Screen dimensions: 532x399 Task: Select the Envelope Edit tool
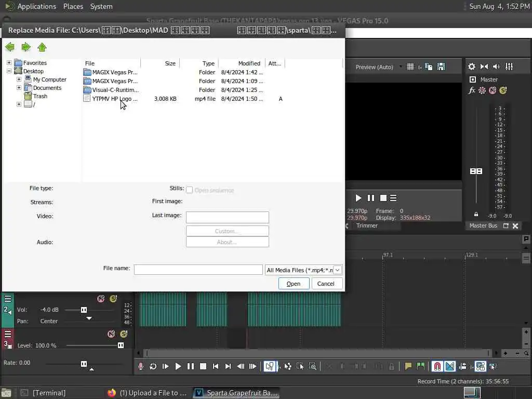click(x=288, y=366)
